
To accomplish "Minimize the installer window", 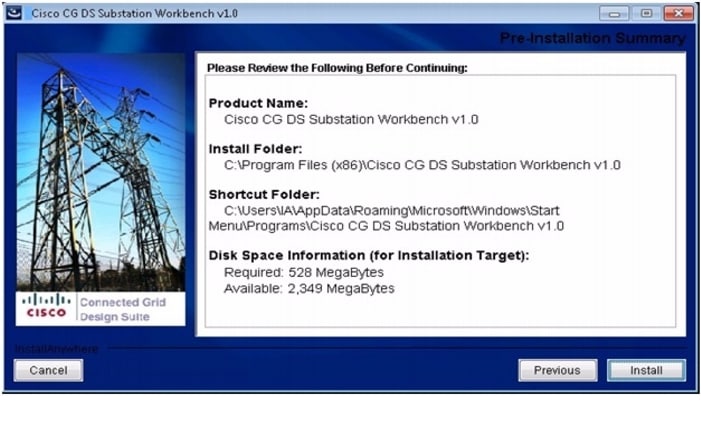I will (x=614, y=13).
